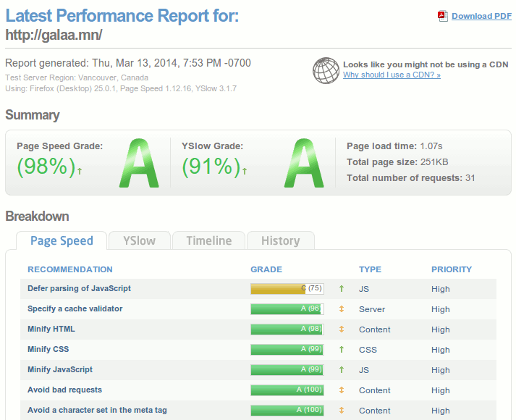This screenshot has height=420, width=516.
Task: Sort by the PRIORITY column header
Action: pyautogui.click(x=451, y=269)
